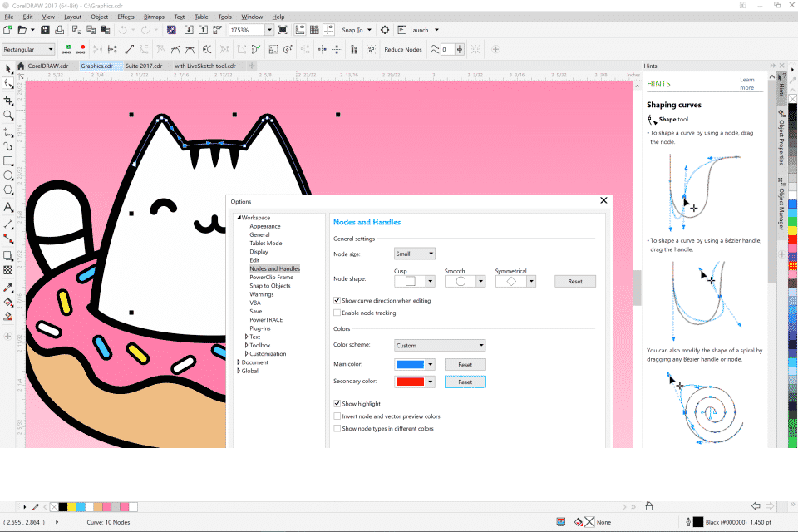
Task: Click Reset next to Secondary color
Action: coord(465,382)
